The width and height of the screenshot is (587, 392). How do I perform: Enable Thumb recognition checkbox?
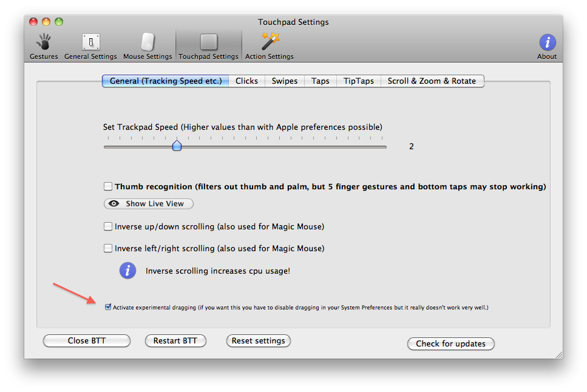[x=108, y=187]
